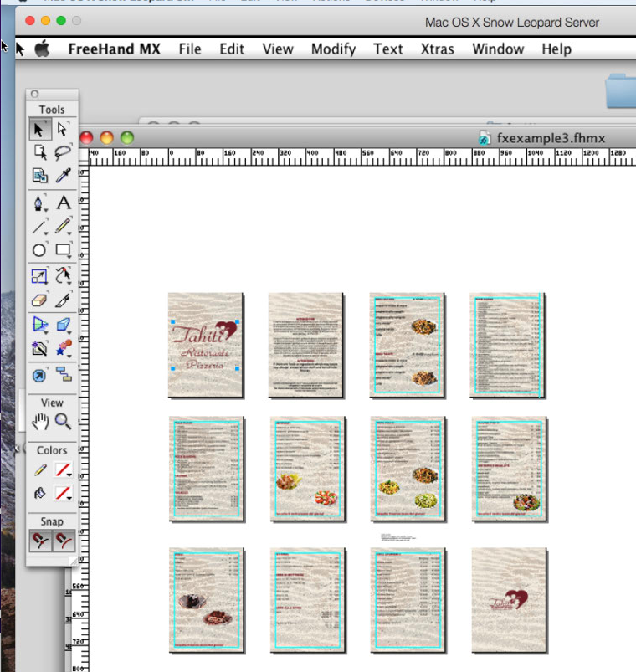Select the Pointer arrow tool
The image size is (636, 672).
(x=39, y=129)
